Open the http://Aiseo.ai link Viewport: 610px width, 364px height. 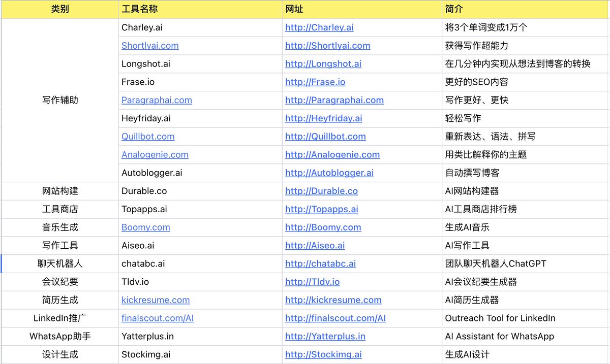pos(315,245)
